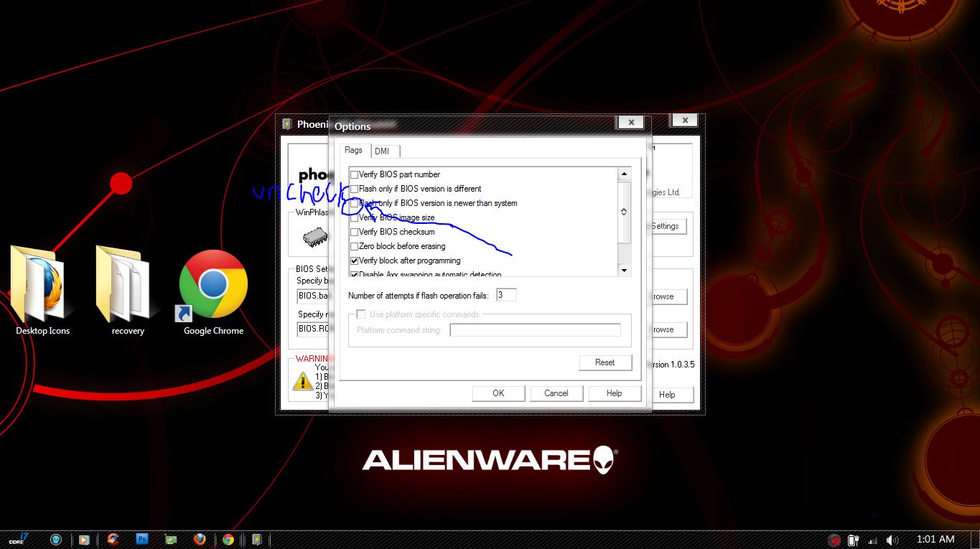Click the flags list scrollbar thumb
980x549 pixels.
coord(624,212)
